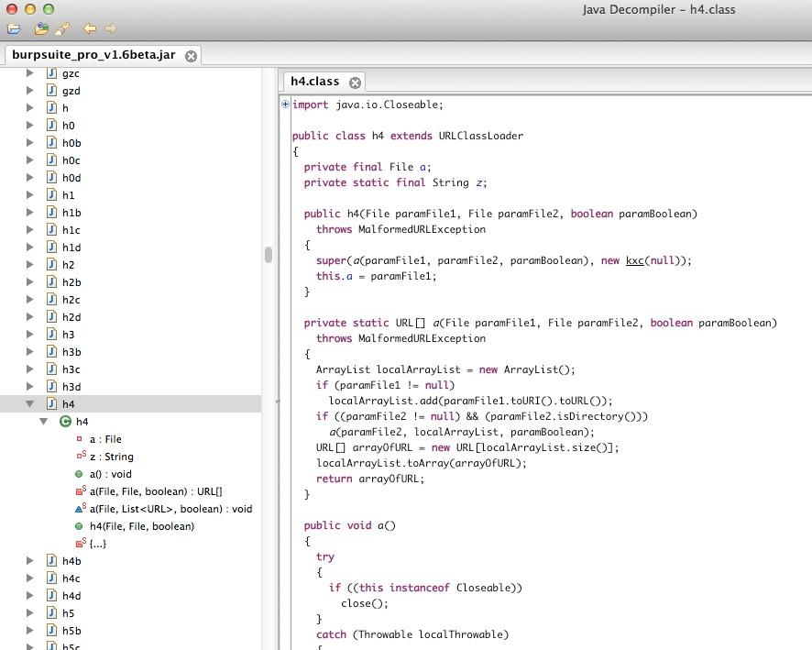Go forward with the right arrow icon

click(110, 29)
